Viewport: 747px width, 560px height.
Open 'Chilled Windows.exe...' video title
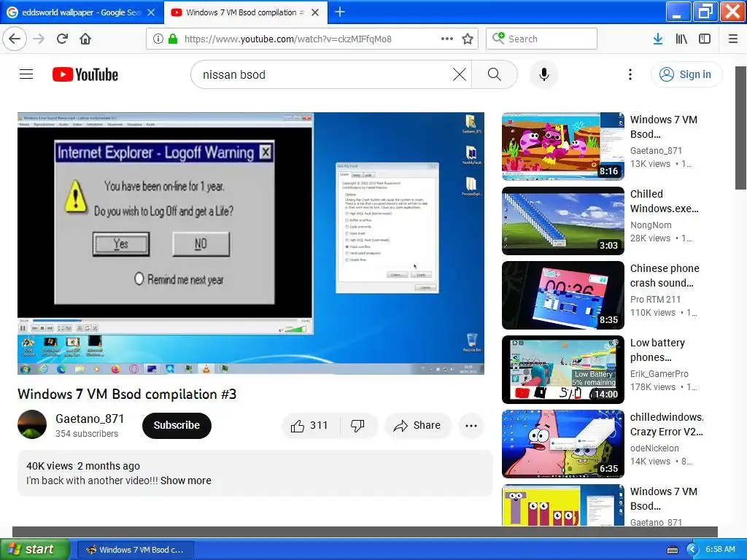click(665, 201)
